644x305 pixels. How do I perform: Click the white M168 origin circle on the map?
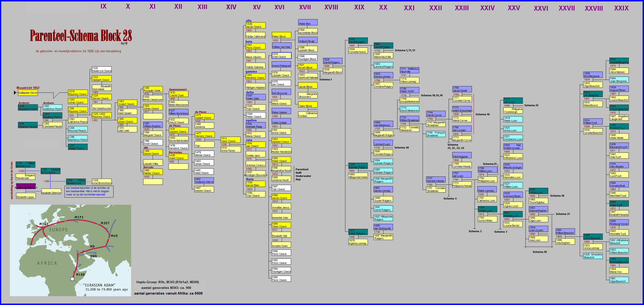pyautogui.click(x=73, y=279)
